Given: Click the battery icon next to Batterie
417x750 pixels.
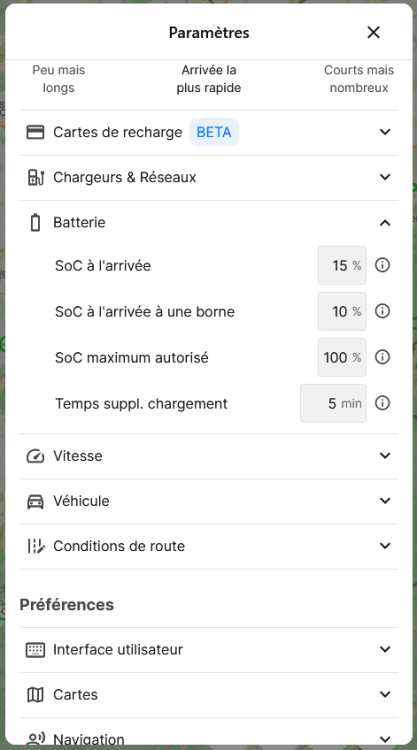Looking at the screenshot, I should (x=35, y=223).
